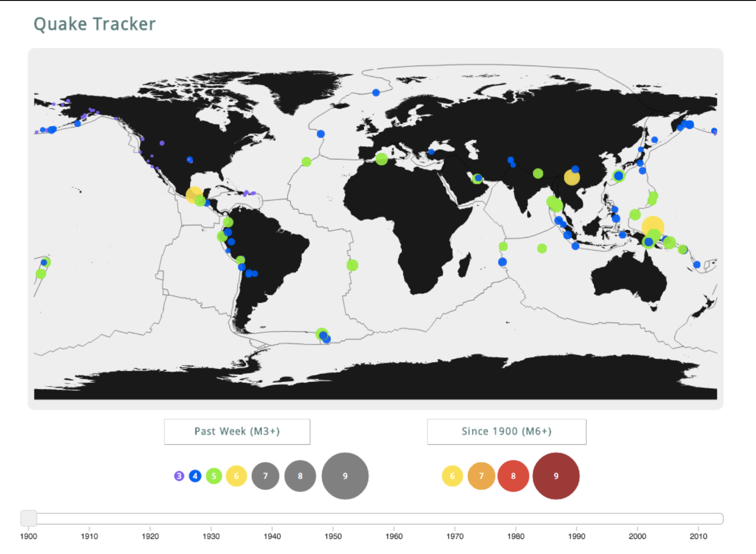Click the magnitude 8 red circle under Since 1900

click(x=514, y=476)
